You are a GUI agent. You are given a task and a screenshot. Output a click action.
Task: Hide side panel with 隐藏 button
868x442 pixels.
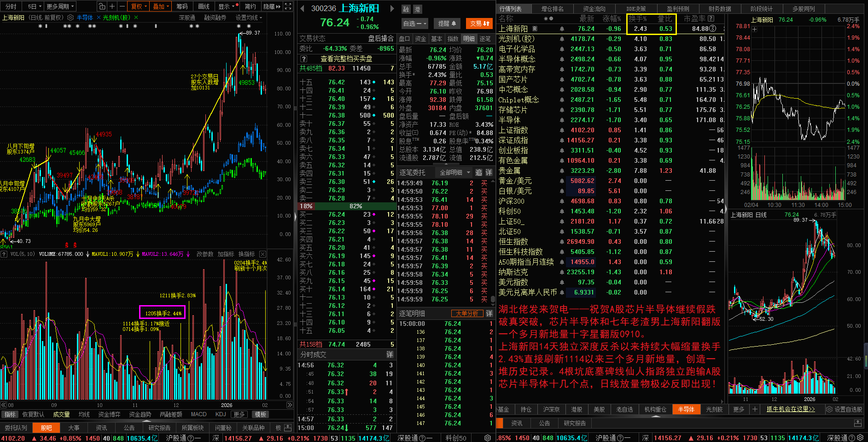(x=272, y=6)
